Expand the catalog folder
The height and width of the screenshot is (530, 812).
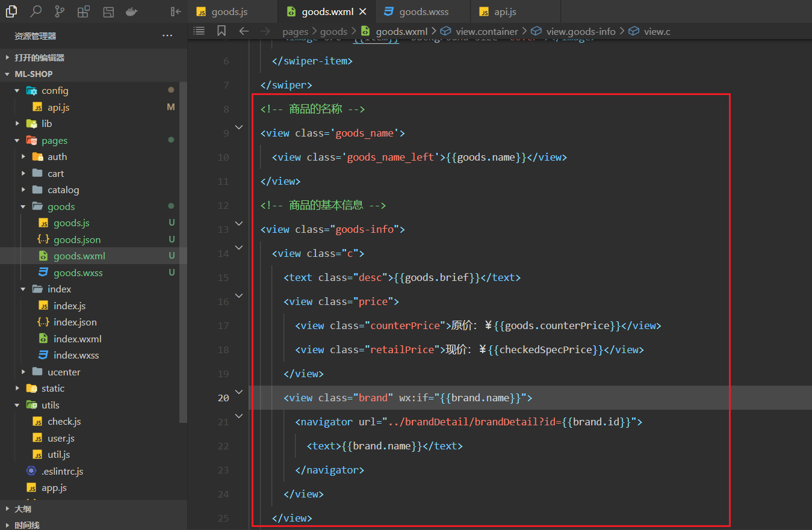point(23,190)
